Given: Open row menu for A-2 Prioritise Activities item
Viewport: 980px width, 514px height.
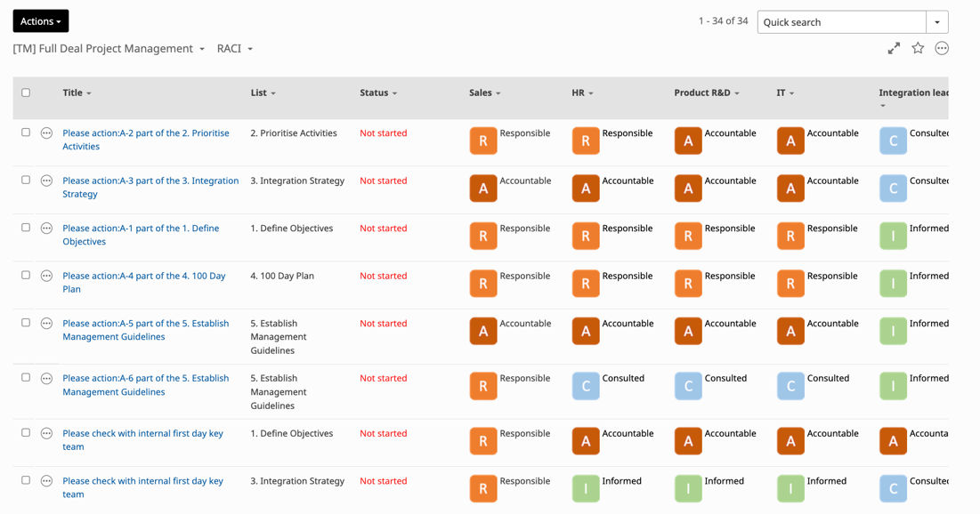Looking at the screenshot, I should click(46, 133).
